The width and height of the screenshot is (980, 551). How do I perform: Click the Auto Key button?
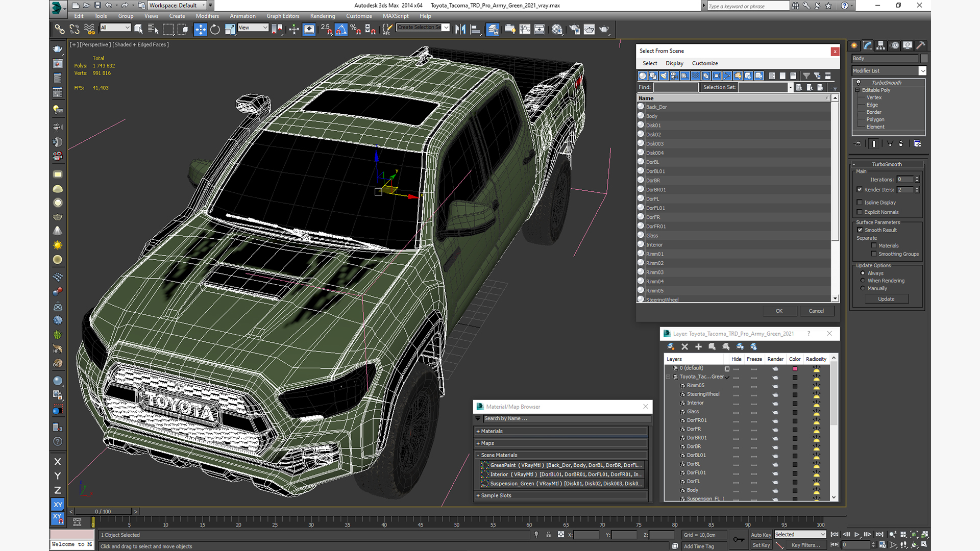761,535
